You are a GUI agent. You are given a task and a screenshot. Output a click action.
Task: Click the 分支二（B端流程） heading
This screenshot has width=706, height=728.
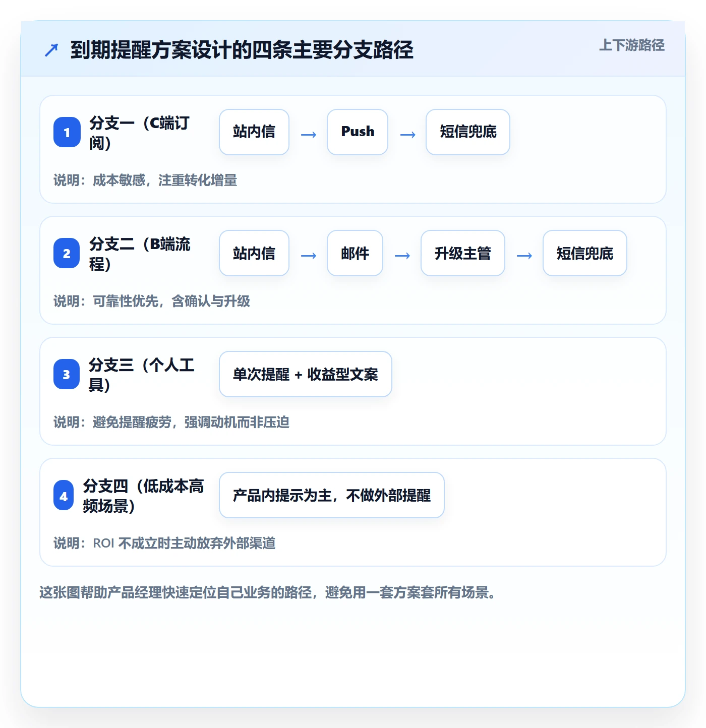pos(140,254)
